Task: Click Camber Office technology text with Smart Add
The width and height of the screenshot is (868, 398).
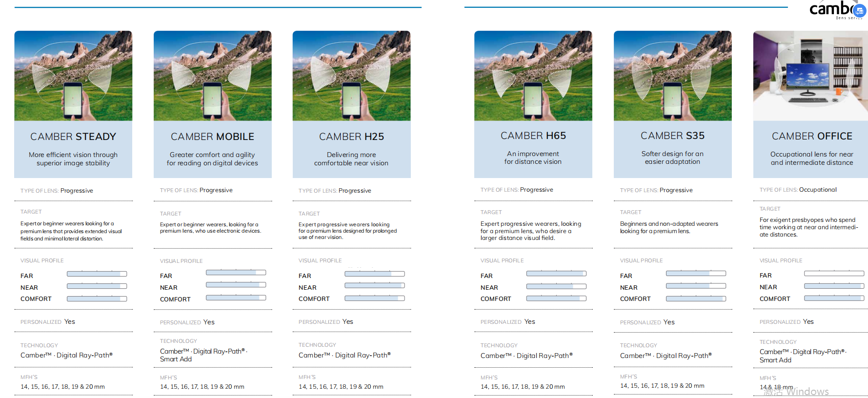Action: pos(803,356)
